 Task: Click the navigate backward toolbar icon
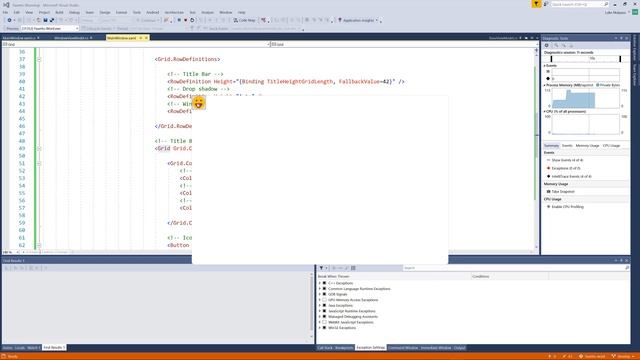[x=9, y=20]
